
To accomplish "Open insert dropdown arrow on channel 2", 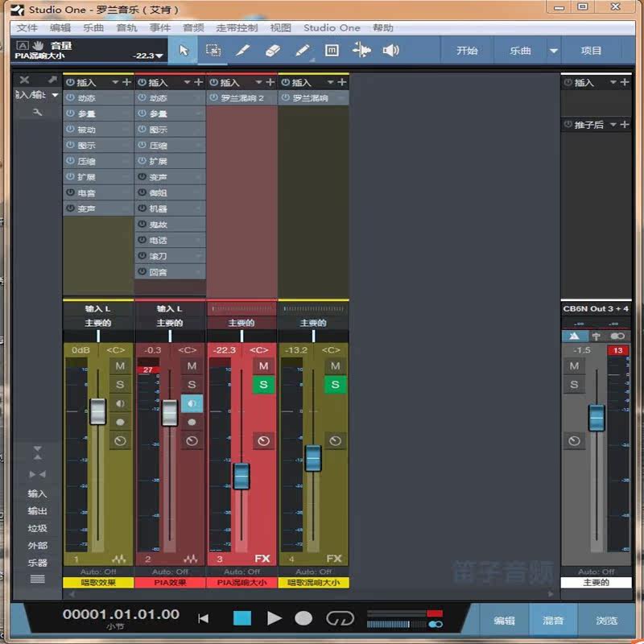I will tap(187, 82).
